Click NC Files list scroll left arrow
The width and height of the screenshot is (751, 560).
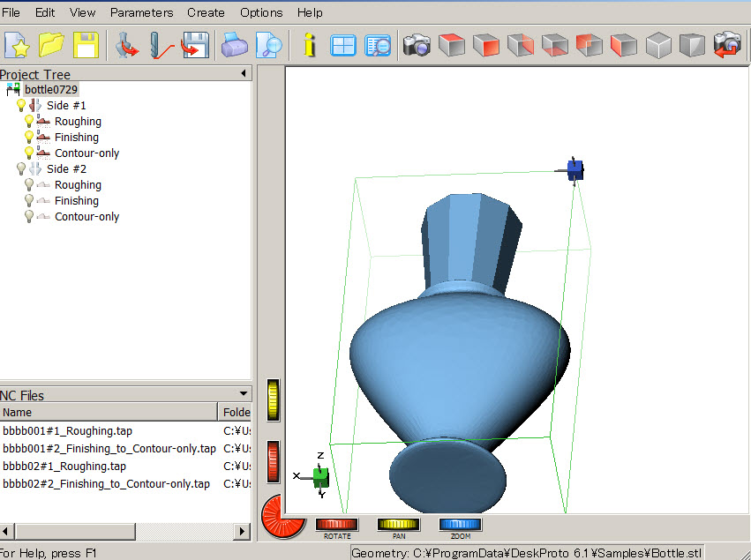(6, 531)
